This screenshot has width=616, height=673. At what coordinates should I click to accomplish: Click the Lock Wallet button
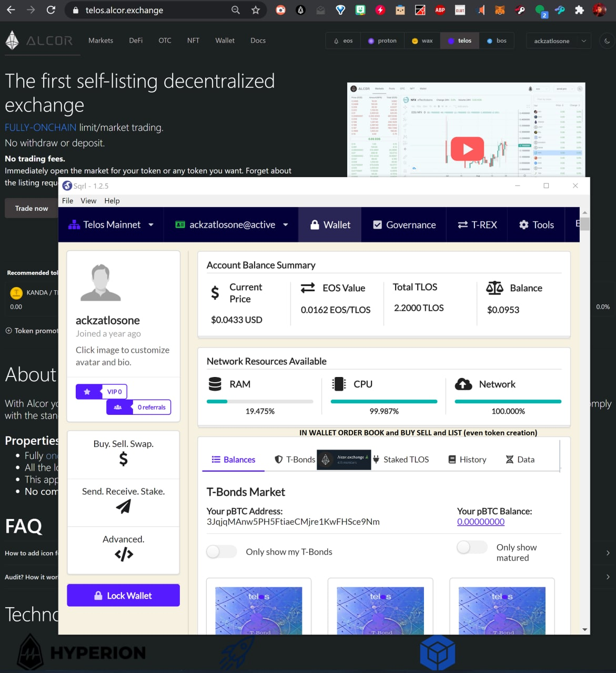tap(123, 595)
